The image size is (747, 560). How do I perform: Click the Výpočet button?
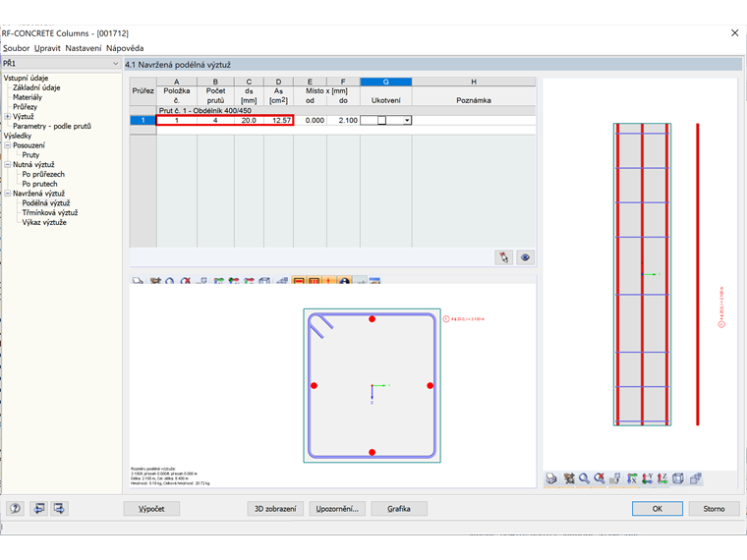(x=151, y=509)
